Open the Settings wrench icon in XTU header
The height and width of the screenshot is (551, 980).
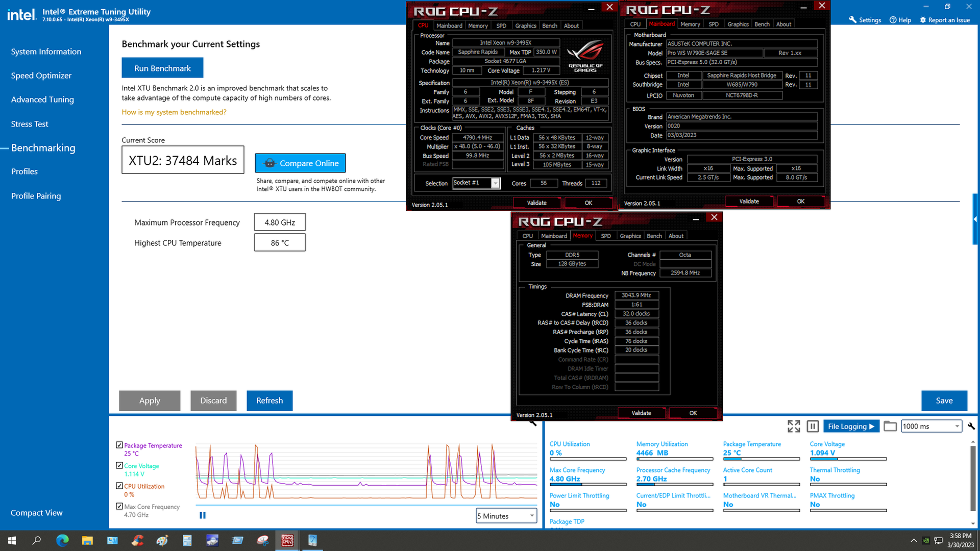click(x=852, y=20)
